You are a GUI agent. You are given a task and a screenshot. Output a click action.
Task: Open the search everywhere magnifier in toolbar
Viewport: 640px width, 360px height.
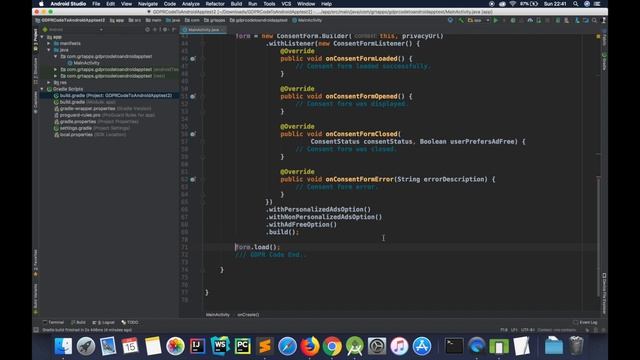[594, 20]
